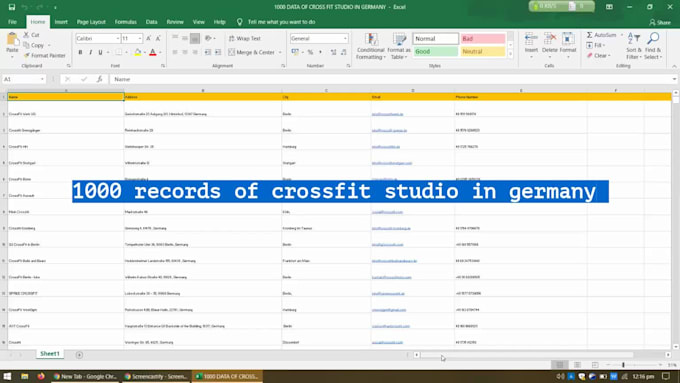The image size is (680, 383).
Task: Toggle Underline formatting
Action: click(x=100, y=52)
